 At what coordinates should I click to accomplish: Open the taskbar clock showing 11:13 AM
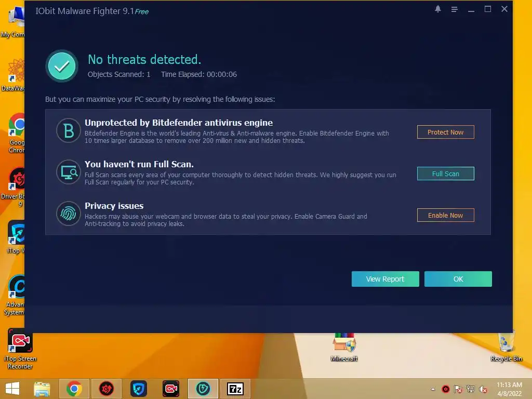click(509, 389)
